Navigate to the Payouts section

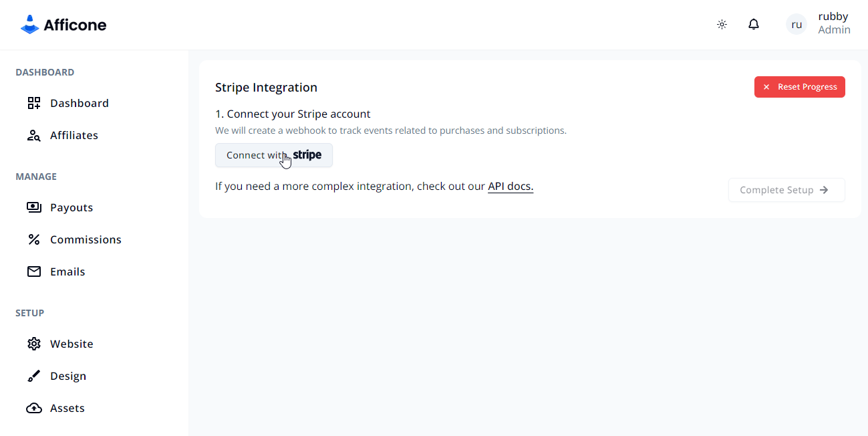tap(71, 207)
